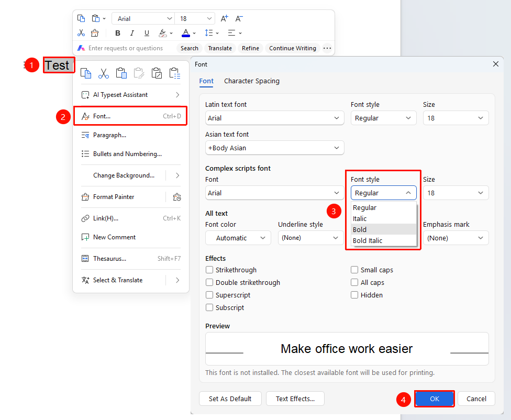Viewport: 511px width, 420px height.
Task: Check the All caps option
Action: click(354, 282)
